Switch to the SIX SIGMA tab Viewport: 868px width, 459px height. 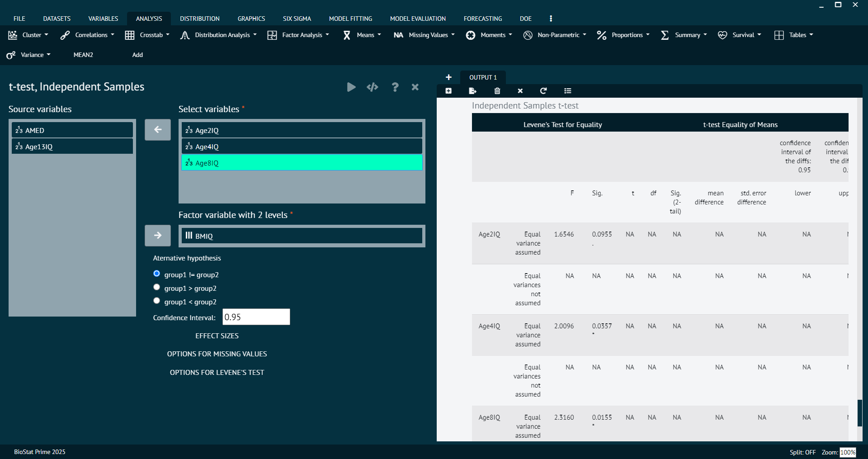point(297,19)
